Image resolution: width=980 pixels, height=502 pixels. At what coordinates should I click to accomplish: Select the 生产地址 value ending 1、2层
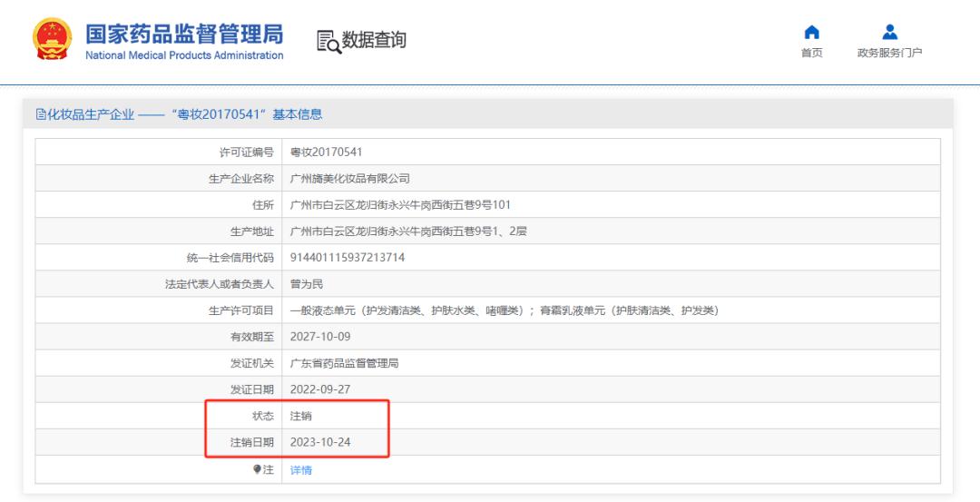(408, 231)
